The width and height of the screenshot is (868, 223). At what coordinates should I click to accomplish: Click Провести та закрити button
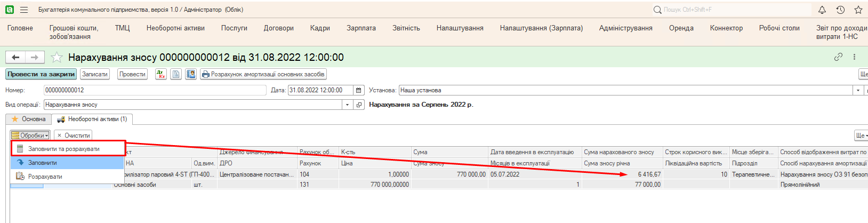pos(41,74)
